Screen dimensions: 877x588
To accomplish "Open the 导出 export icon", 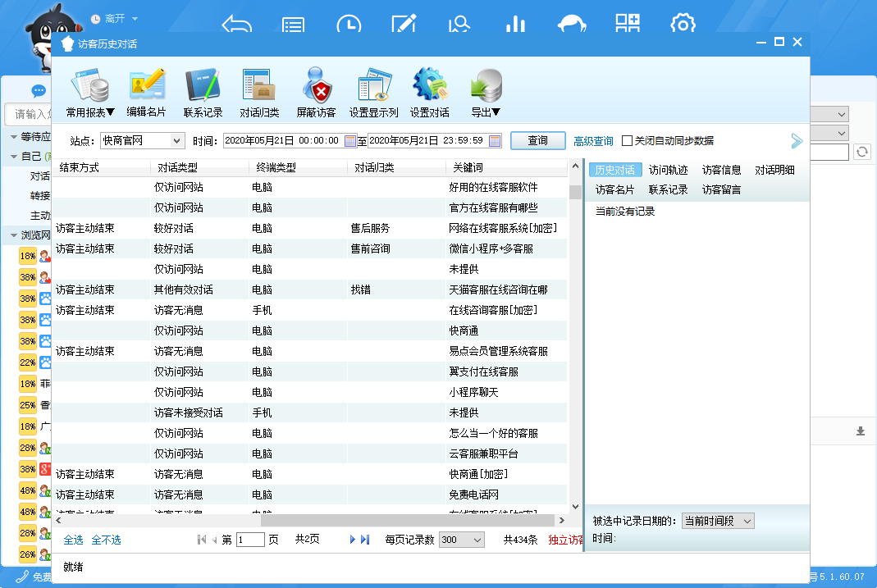I will coord(486,85).
